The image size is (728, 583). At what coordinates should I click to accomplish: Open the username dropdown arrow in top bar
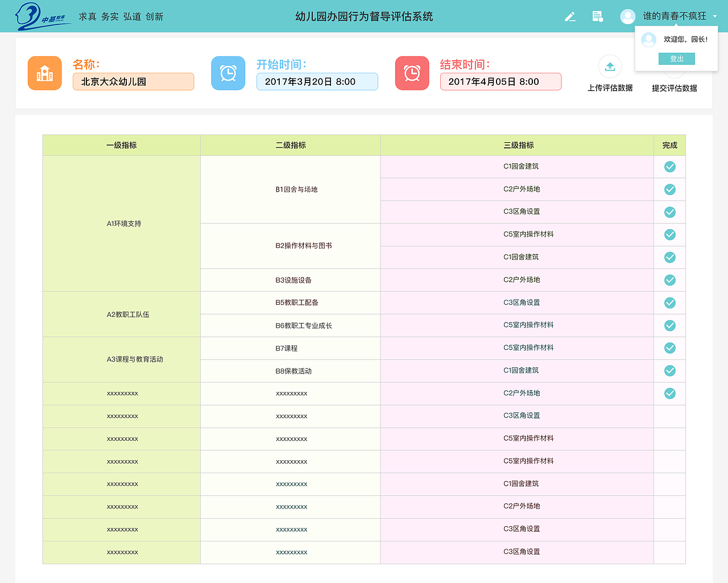tap(715, 16)
